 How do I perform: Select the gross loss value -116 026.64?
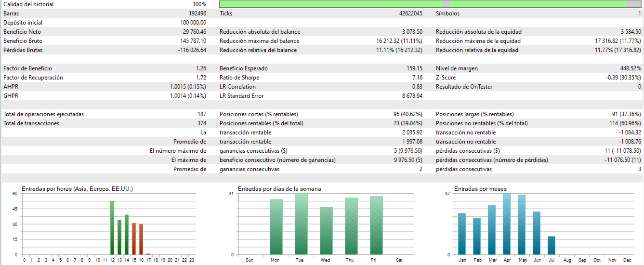[192, 50]
